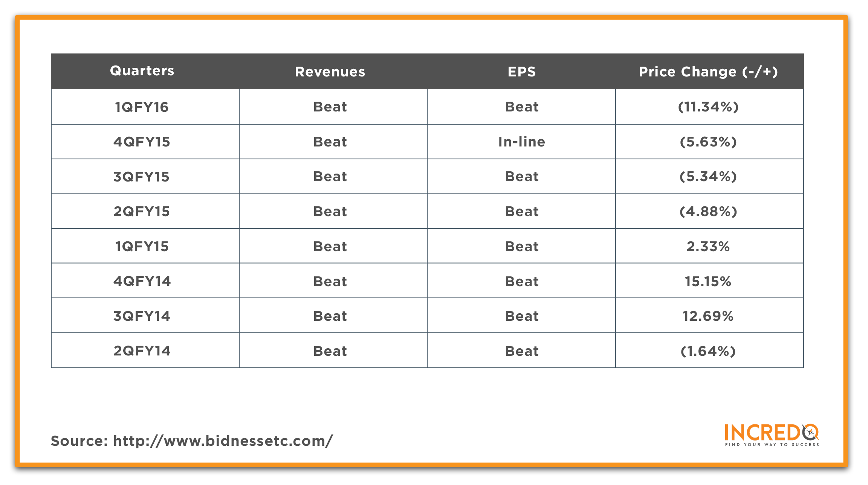This screenshot has height=485, width=868.
Task: Select the (4.88%) price change cell
Action: point(709,211)
